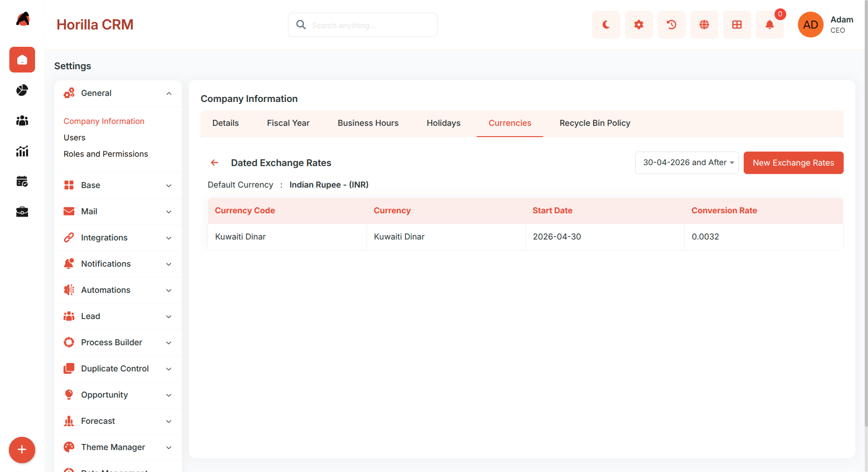868x472 pixels.
Task: Switch to the Fiscal Year tab
Action: [x=288, y=123]
